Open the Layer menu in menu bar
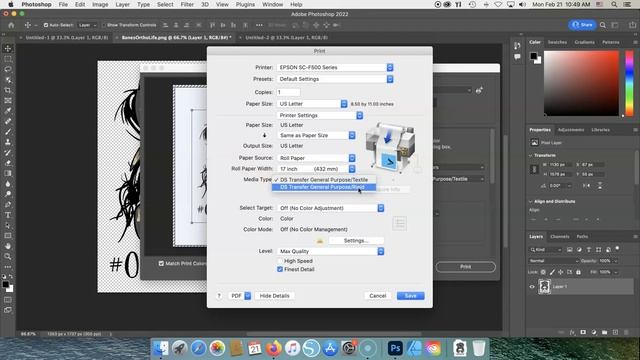Viewport: 640px width, 360px height. pos(122,4)
